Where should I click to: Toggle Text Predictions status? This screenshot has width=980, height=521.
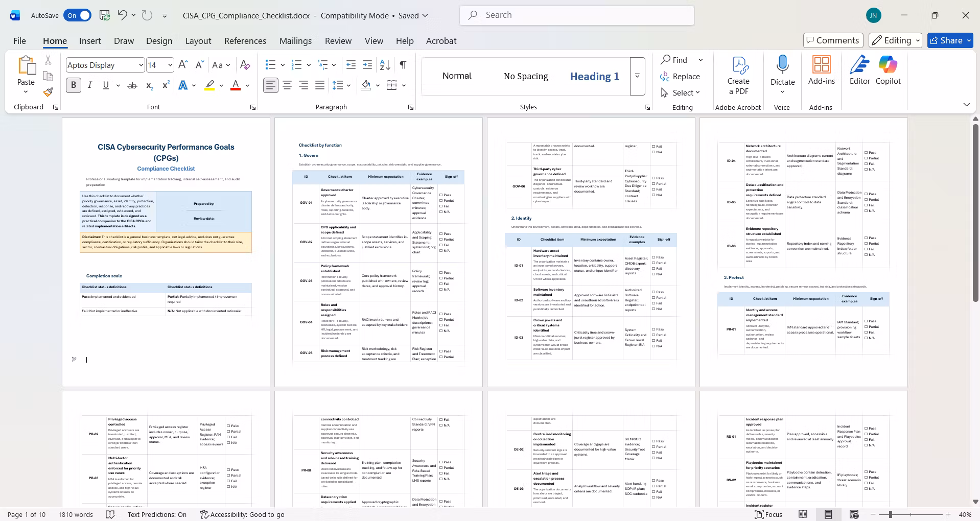pyautogui.click(x=157, y=514)
